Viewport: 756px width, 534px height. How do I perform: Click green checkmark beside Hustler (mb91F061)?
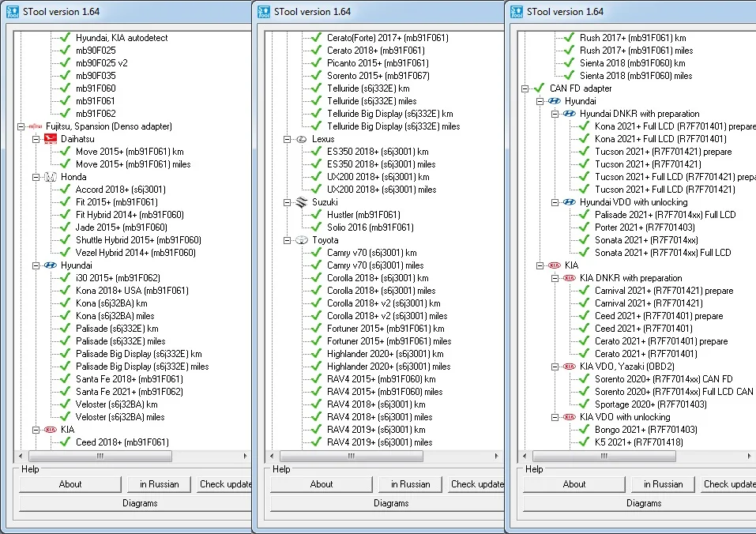(x=316, y=214)
